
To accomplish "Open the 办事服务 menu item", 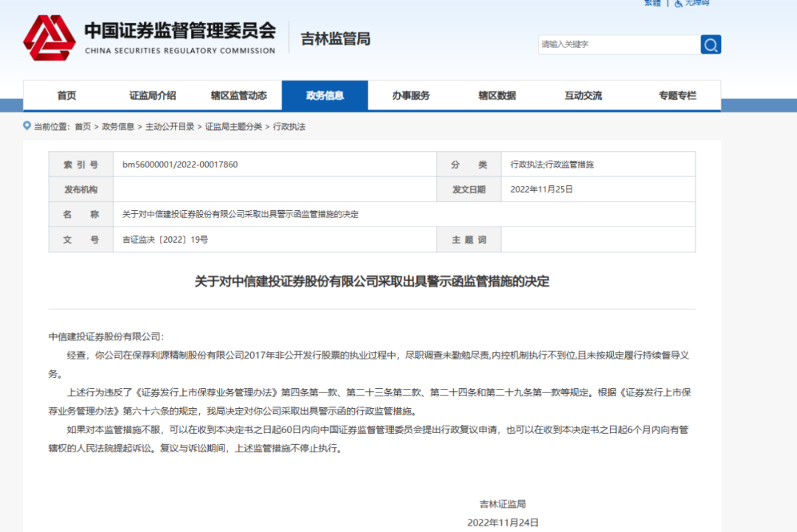I will pos(411,96).
